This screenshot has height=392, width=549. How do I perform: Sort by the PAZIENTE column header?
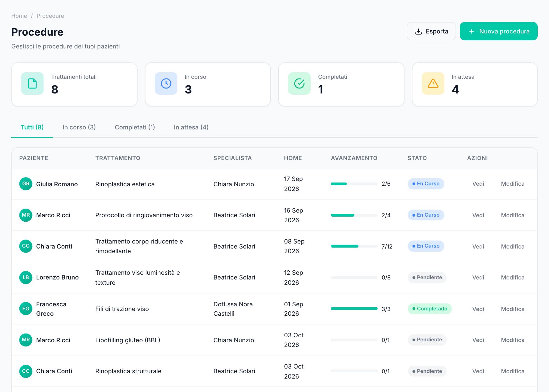coord(34,158)
